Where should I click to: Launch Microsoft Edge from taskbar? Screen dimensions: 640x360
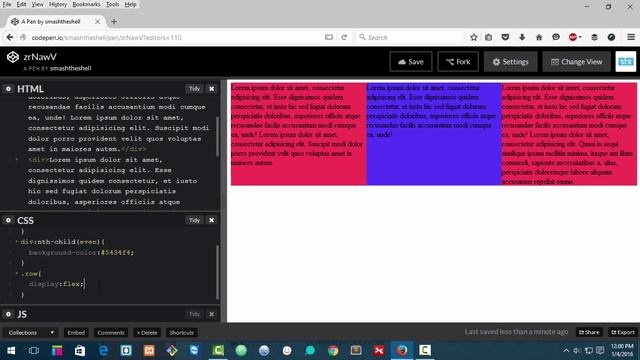click(103, 350)
